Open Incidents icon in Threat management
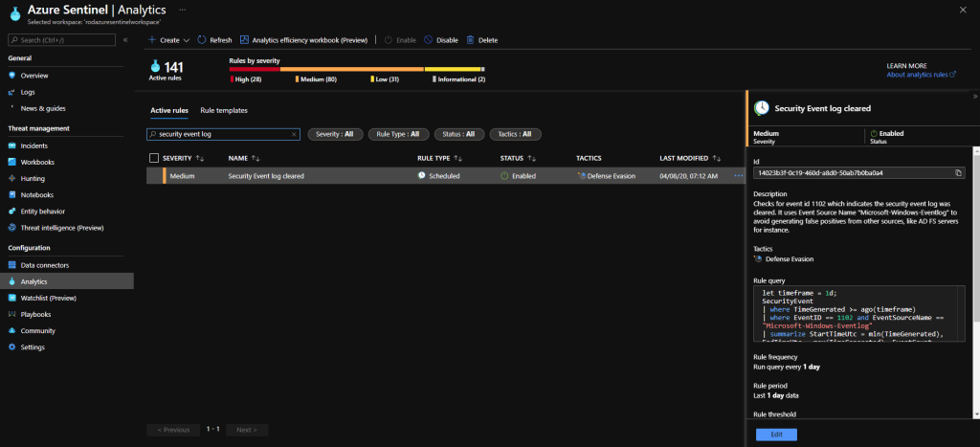 click(x=11, y=145)
